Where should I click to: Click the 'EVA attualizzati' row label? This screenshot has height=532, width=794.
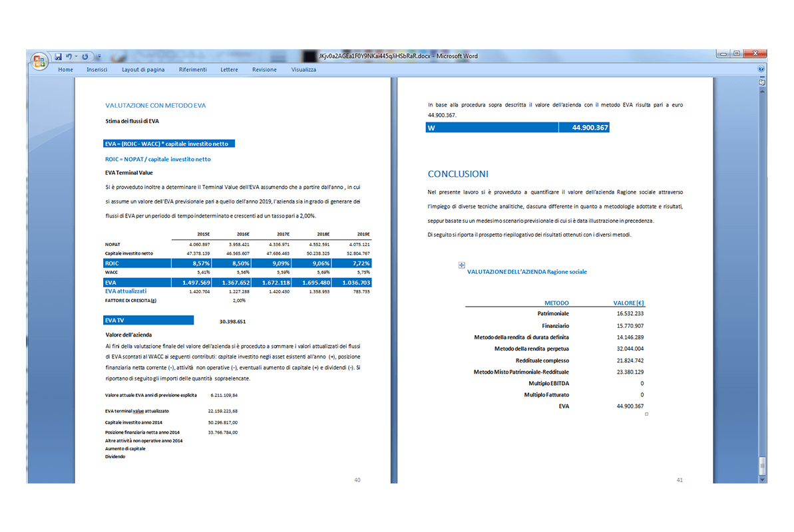click(x=126, y=291)
